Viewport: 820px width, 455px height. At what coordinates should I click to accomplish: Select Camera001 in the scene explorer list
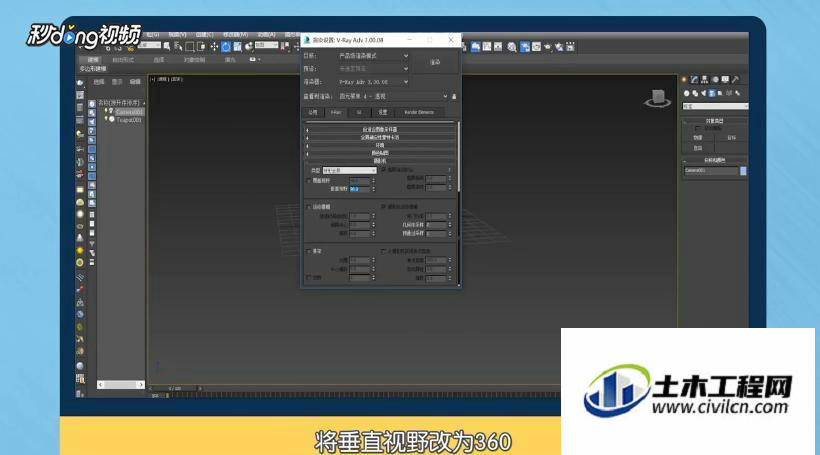click(x=129, y=112)
